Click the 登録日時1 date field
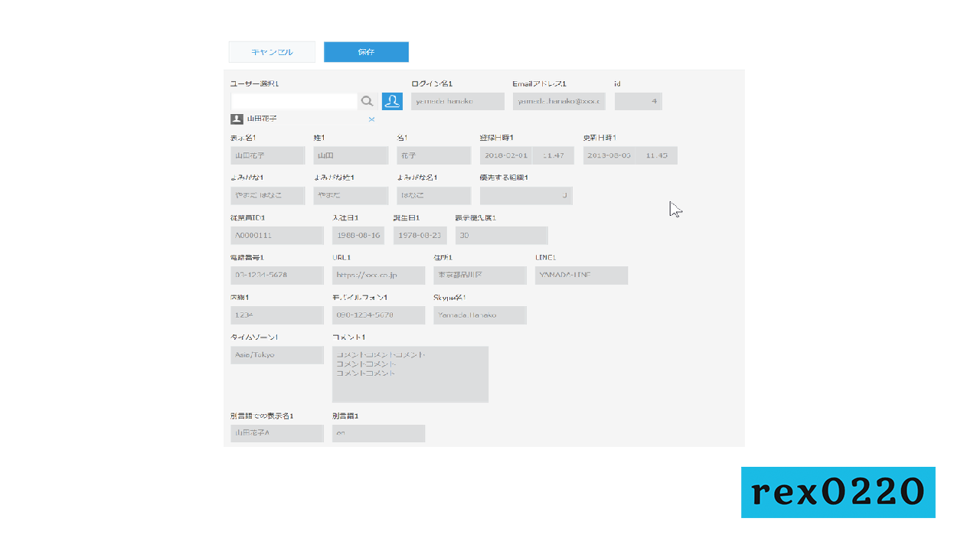Screen dimensions: 980x551 click(x=506, y=155)
